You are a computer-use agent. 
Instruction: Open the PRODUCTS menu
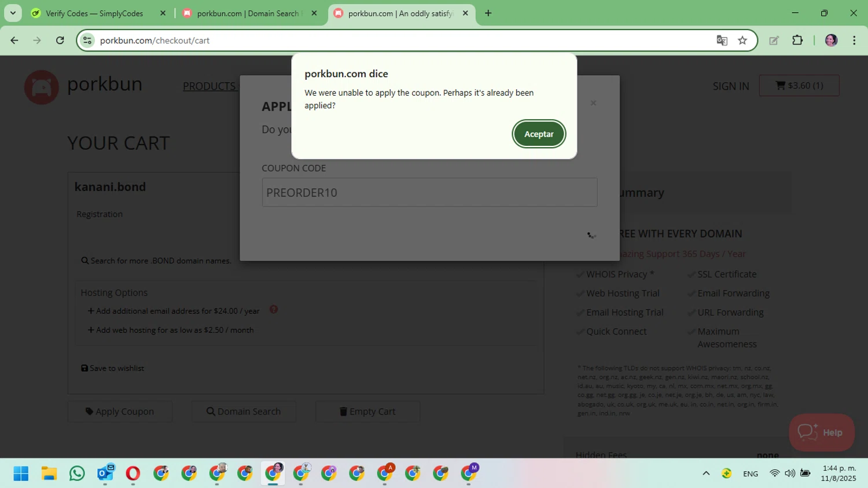(x=209, y=86)
